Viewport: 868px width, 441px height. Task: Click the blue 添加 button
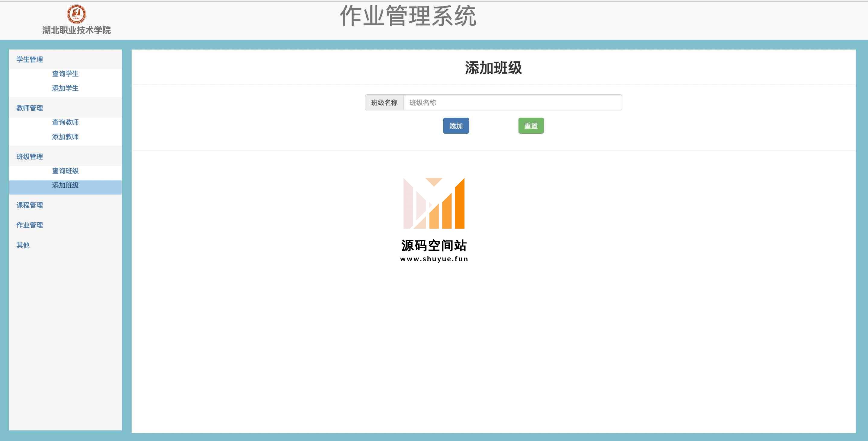point(456,126)
